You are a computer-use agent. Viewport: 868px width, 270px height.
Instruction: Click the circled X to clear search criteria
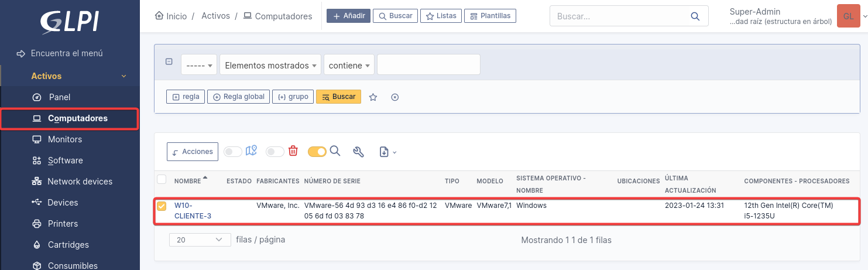(394, 97)
